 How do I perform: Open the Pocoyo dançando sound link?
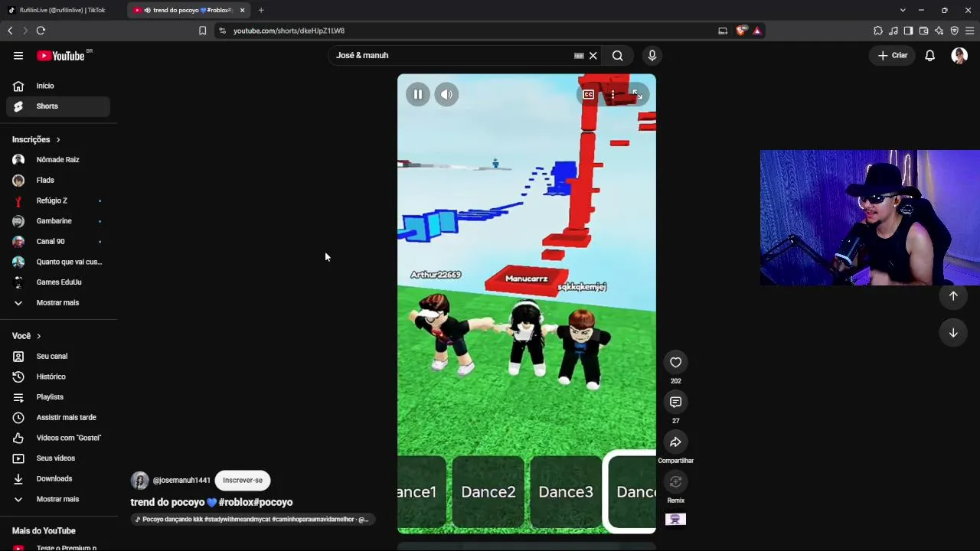coord(252,519)
